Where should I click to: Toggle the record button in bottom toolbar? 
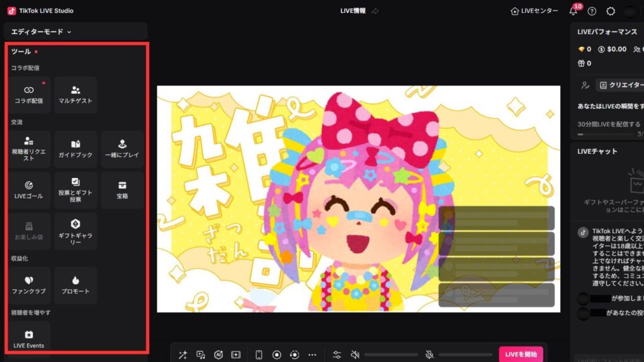pos(276,354)
